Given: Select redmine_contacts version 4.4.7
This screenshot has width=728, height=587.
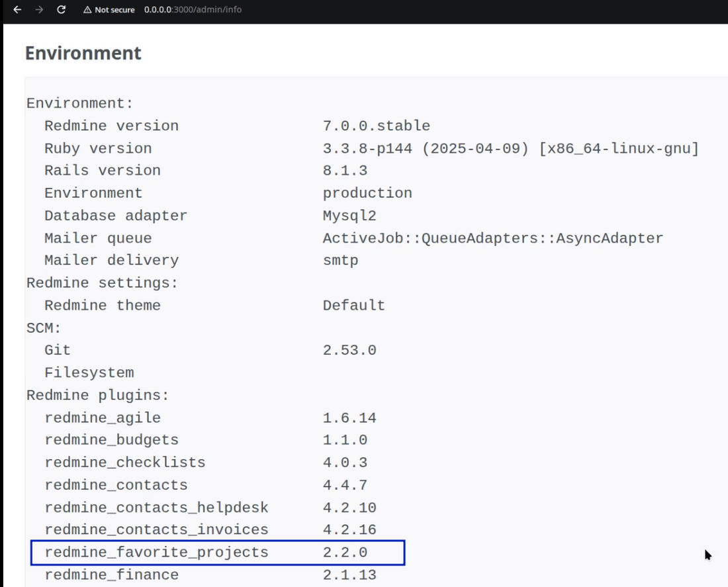Looking at the screenshot, I should tap(345, 485).
